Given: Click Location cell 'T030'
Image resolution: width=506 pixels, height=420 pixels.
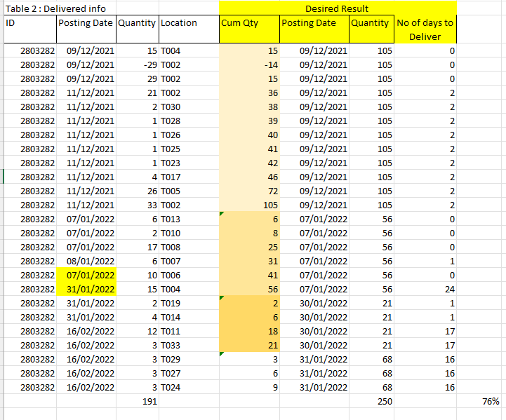Looking at the screenshot, I should (x=189, y=107).
